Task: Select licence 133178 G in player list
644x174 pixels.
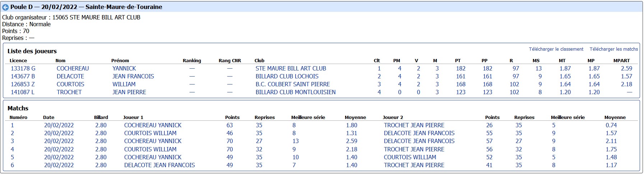Action: click(23, 68)
